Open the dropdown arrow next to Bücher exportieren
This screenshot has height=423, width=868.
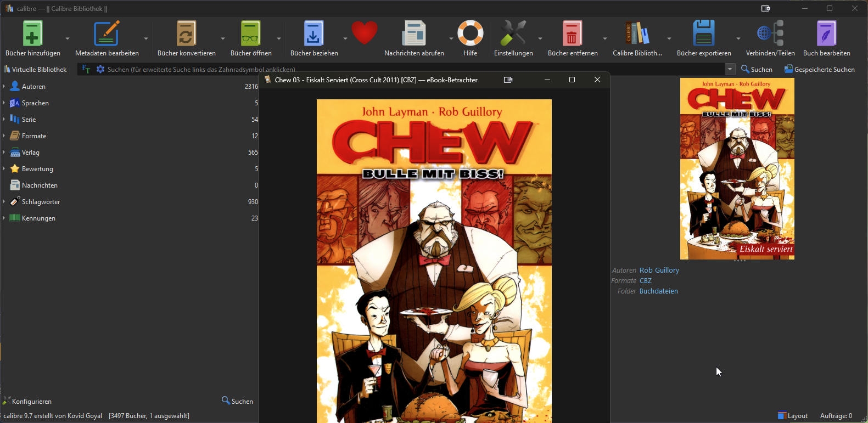point(738,38)
